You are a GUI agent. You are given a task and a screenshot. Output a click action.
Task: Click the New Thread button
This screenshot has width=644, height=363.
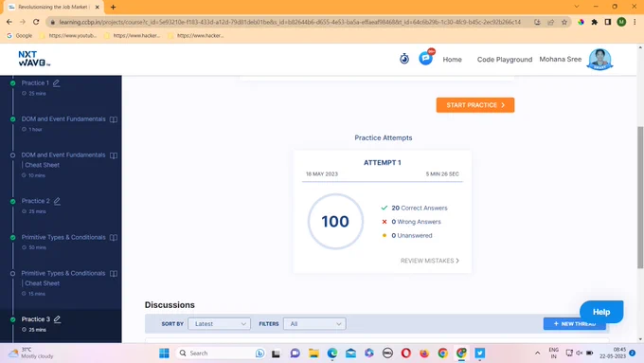tap(574, 324)
